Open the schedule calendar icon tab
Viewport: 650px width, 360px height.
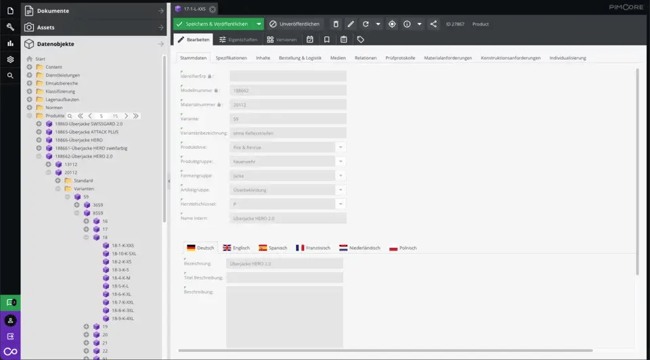pyautogui.click(x=310, y=39)
